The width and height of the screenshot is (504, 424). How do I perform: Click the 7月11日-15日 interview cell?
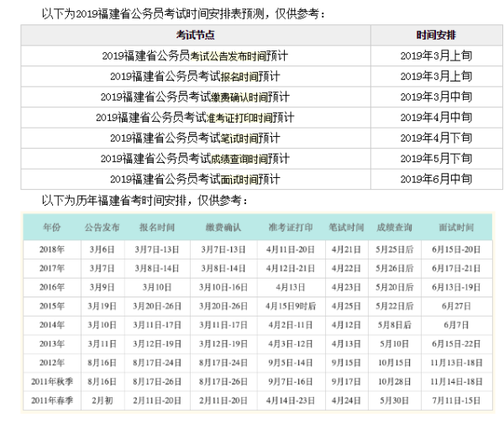pyautogui.click(x=456, y=400)
